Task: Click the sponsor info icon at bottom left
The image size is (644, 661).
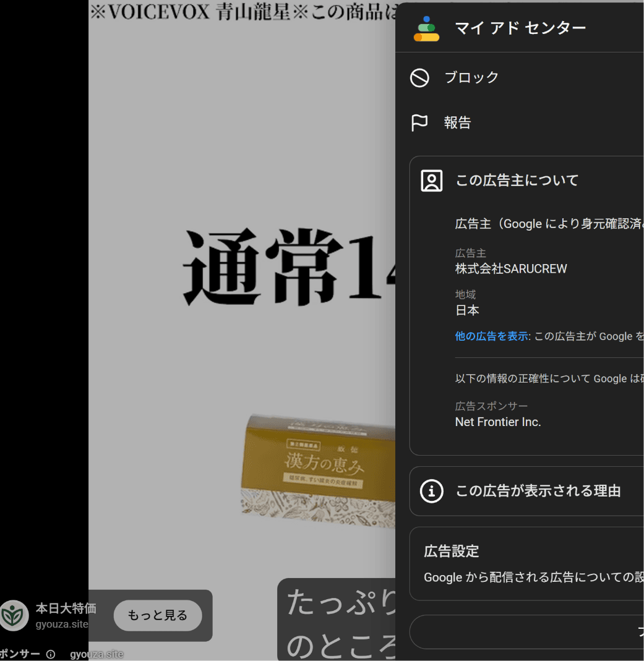Action: [x=51, y=654]
